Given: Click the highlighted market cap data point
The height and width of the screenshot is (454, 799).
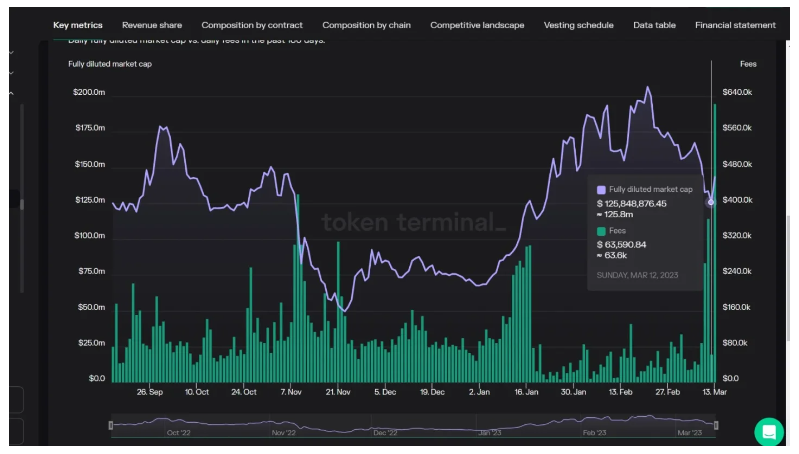Looking at the screenshot, I should [711, 202].
